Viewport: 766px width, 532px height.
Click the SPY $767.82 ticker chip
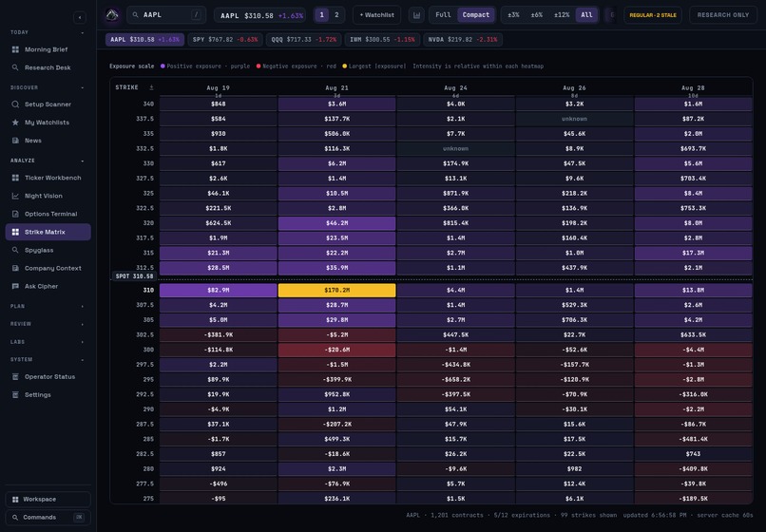pyautogui.click(x=225, y=40)
